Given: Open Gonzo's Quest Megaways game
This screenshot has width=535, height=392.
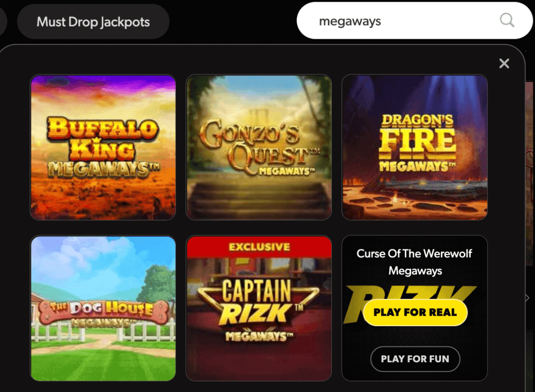Looking at the screenshot, I should [x=259, y=147].
